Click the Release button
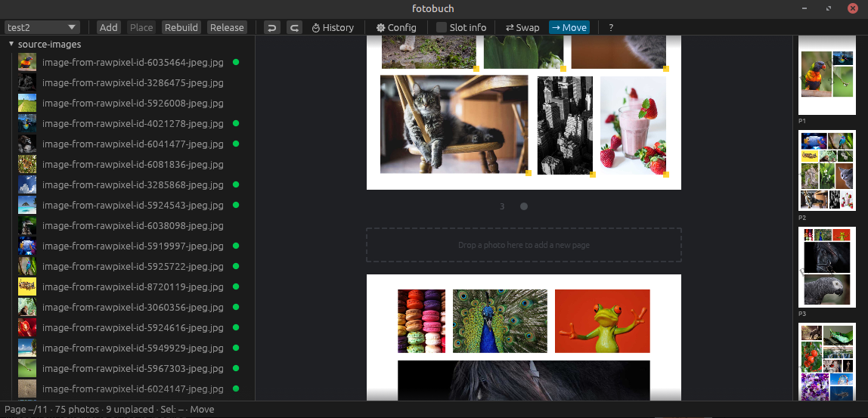This screenshot has height=418, width=868. (227, 27)
